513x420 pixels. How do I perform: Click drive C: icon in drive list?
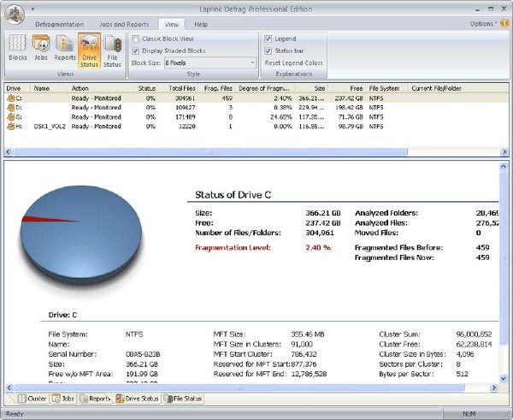[11, 98]
